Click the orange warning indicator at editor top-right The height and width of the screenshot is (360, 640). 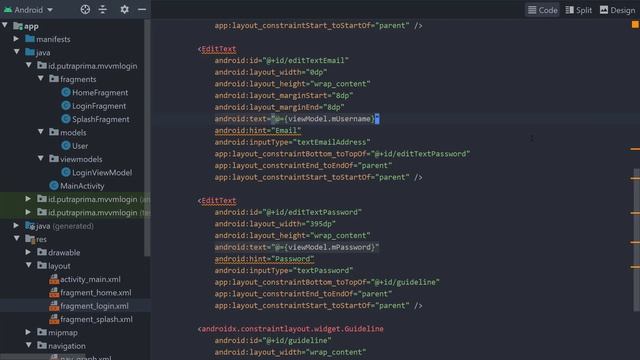(x=635, y=24)
